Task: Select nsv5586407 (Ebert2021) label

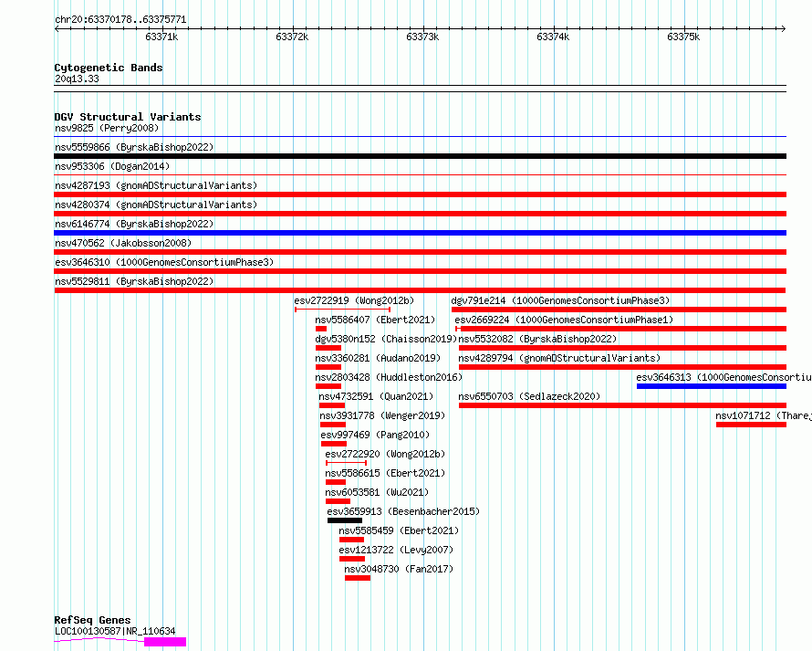Action: [x=376, y=320]
